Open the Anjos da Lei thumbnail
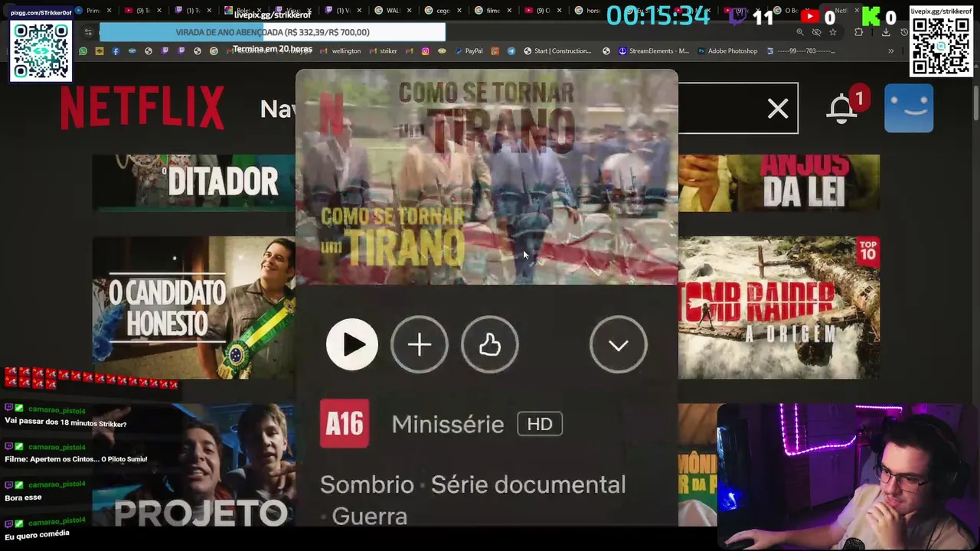This screenshot has height=551, width=980. pos(779,182)
